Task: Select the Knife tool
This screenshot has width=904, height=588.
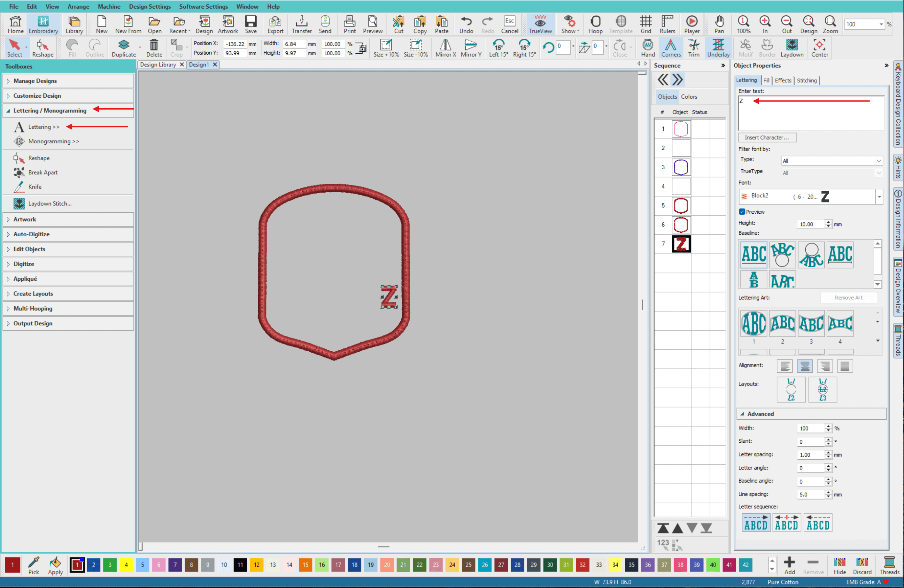Action: 35,187
